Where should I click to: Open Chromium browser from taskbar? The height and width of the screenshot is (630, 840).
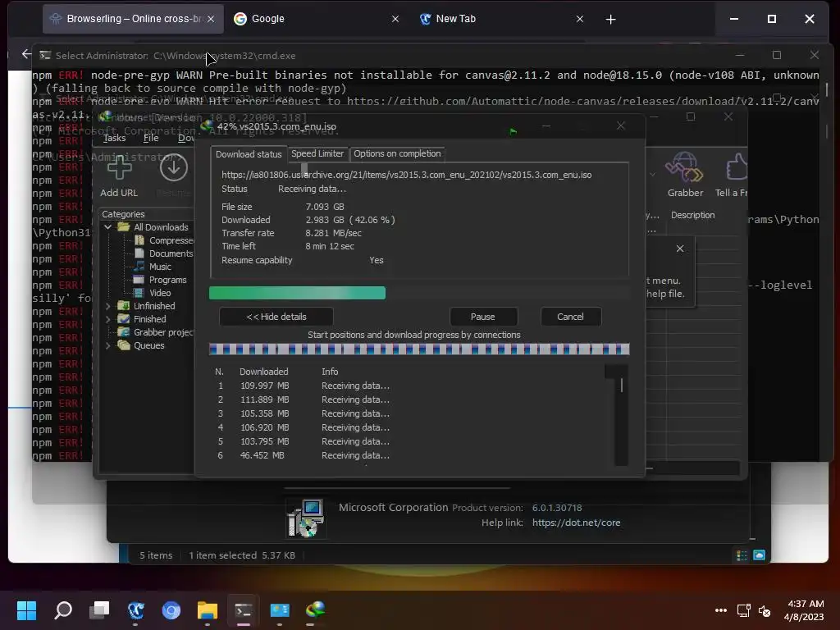click(171, 610)
